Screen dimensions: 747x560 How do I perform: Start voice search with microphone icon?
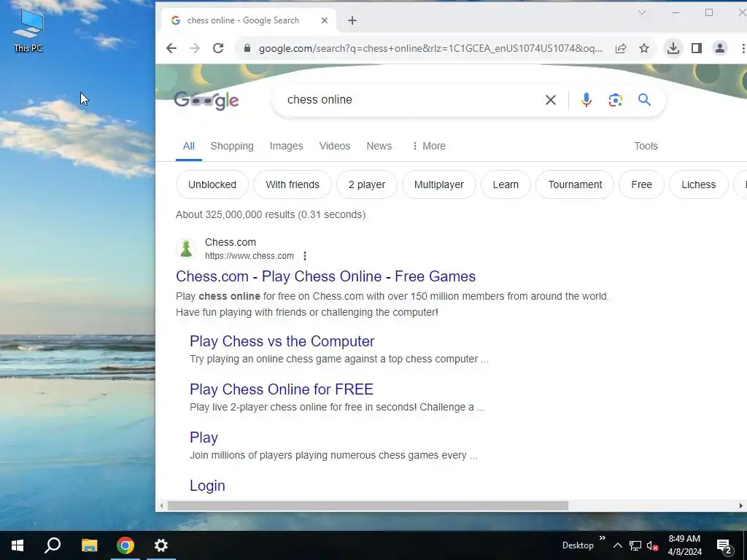[x=586, y=100]
